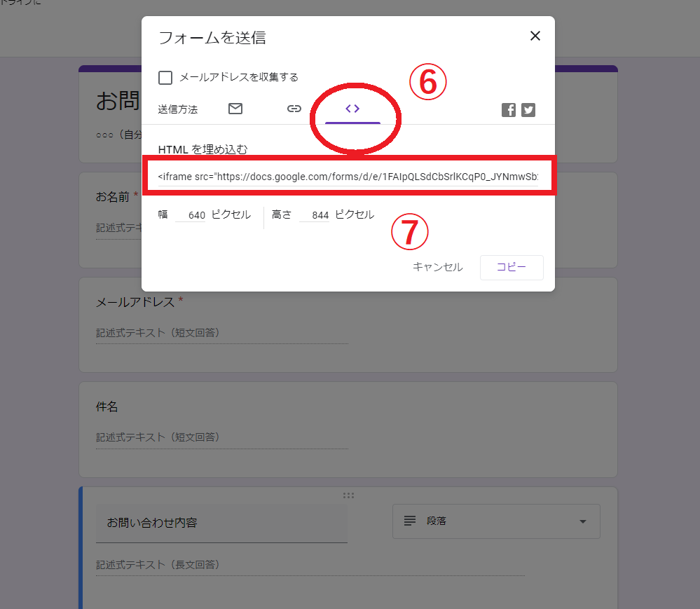
Task: Click the iframe embed code field
Action: [348, 177]
